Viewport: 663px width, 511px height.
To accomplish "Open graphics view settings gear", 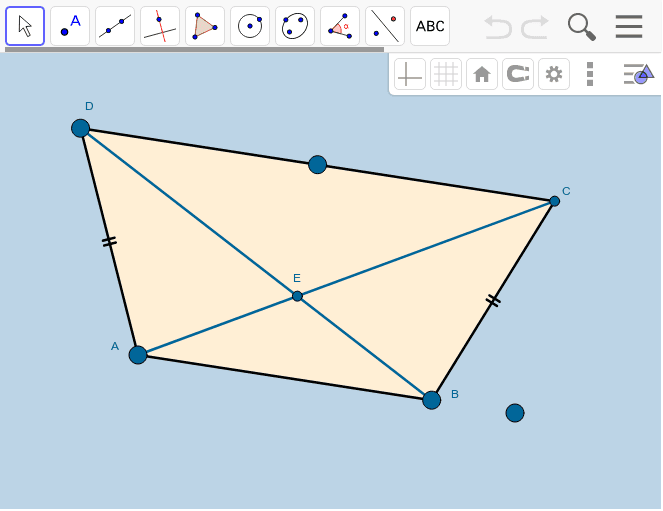I will 554,74.
